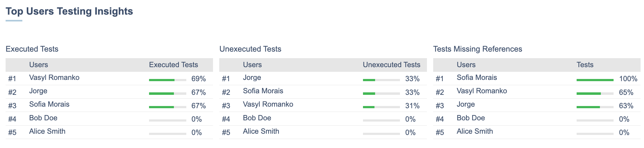Viewport: 644px width, 148px height.
Task: Click the Unexecuted Tests column header
Action: pos(391,65)
